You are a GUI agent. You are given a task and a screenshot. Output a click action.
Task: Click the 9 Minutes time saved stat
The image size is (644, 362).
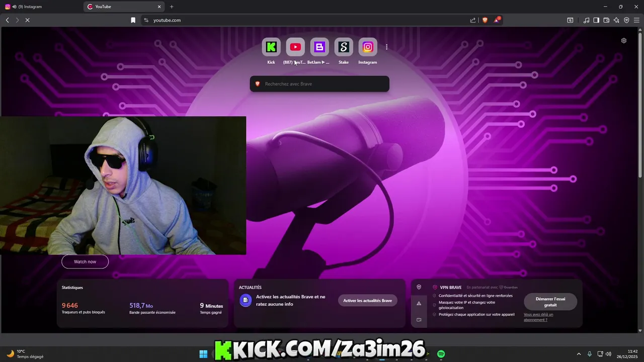point(211,305)
